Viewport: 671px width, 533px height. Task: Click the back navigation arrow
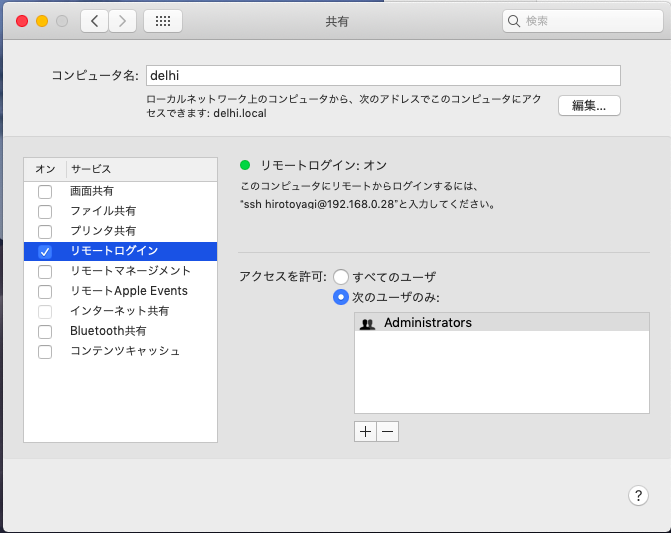[94, 21]
